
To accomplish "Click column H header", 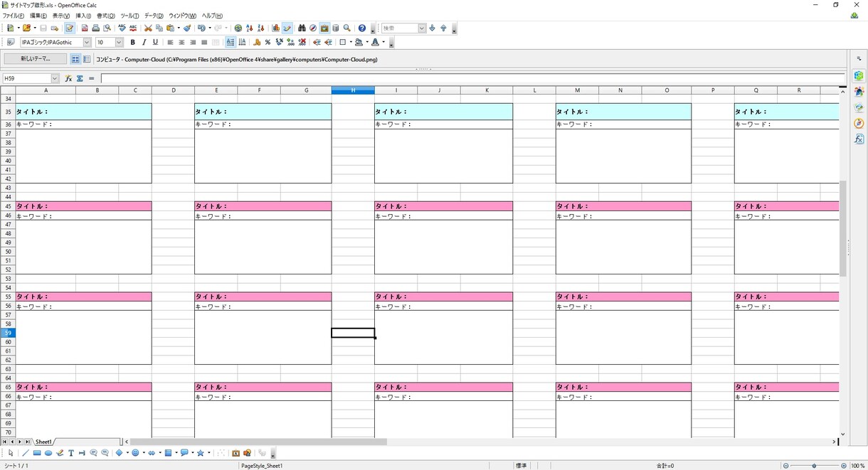I will click(x=353, y=90).
